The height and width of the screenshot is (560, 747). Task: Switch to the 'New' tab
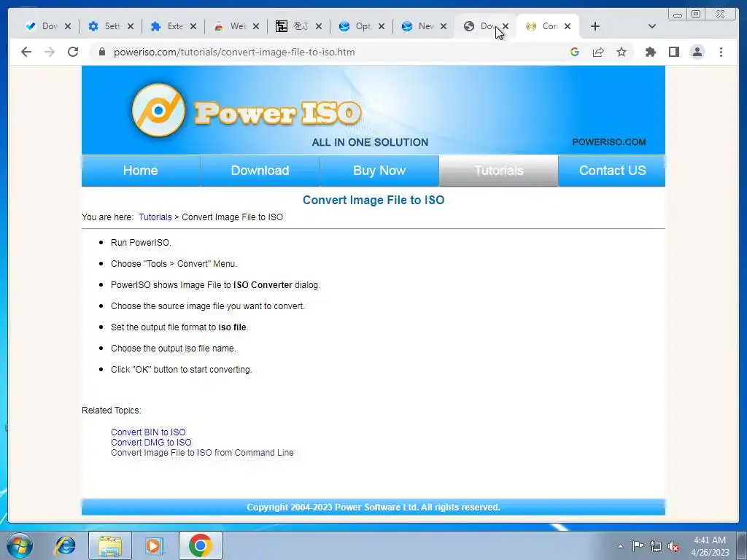click(x=419, y=26)
